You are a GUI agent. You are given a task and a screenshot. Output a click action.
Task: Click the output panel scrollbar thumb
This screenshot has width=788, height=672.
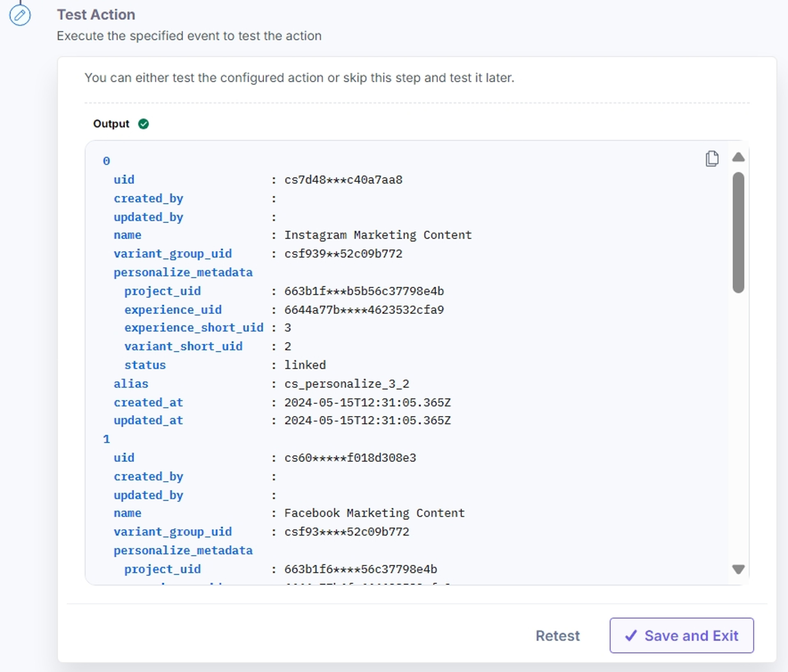pos(738,232)
